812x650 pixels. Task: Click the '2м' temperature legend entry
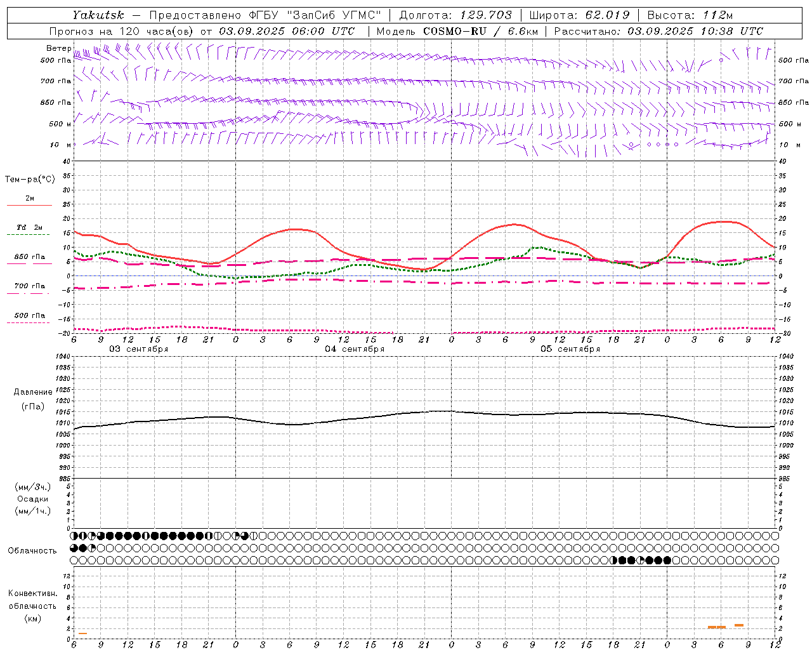[x=30, y=199]
